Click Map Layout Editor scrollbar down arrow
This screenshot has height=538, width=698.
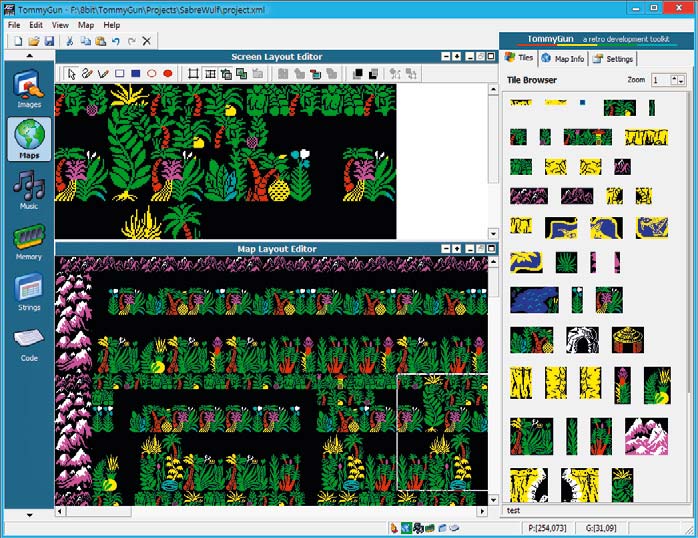click(493, 500)
